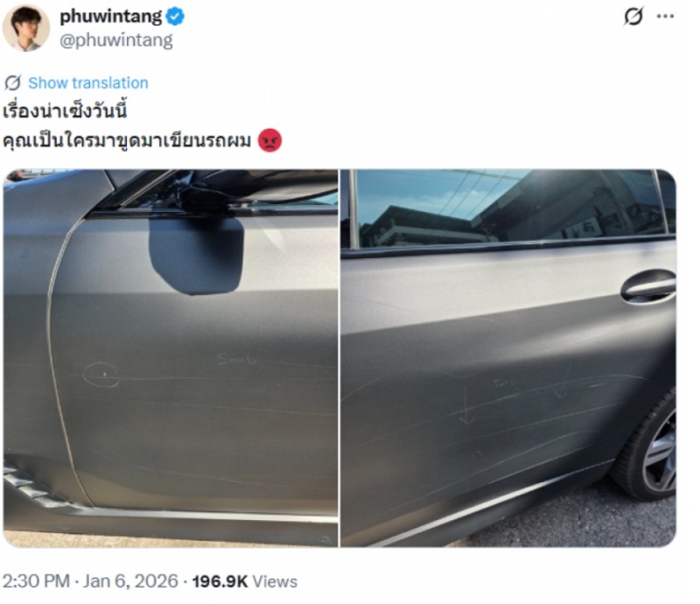This screenshot has height=604, width=700.
Task: Click the circled scratch in left photo
Action: point(101,374)
